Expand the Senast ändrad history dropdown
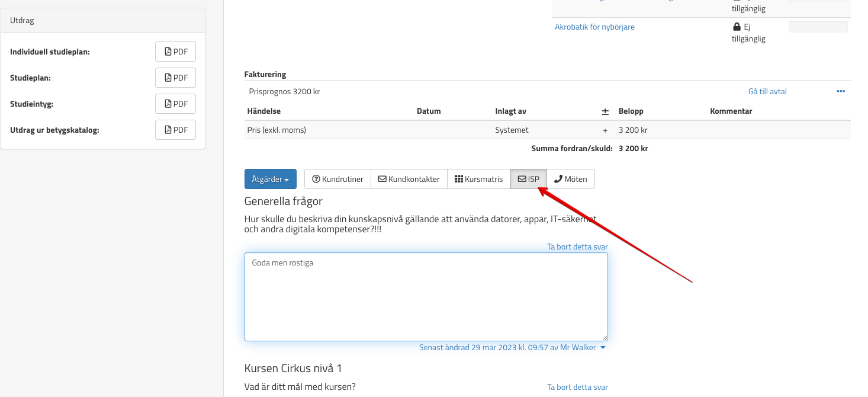The height and width of the screenshot is (397, 868). point(603,348)
